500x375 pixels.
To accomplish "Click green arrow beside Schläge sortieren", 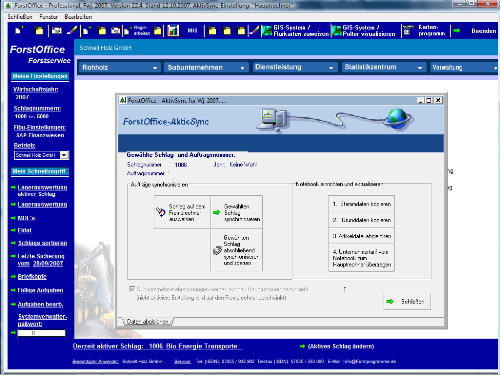I will 13,243.
